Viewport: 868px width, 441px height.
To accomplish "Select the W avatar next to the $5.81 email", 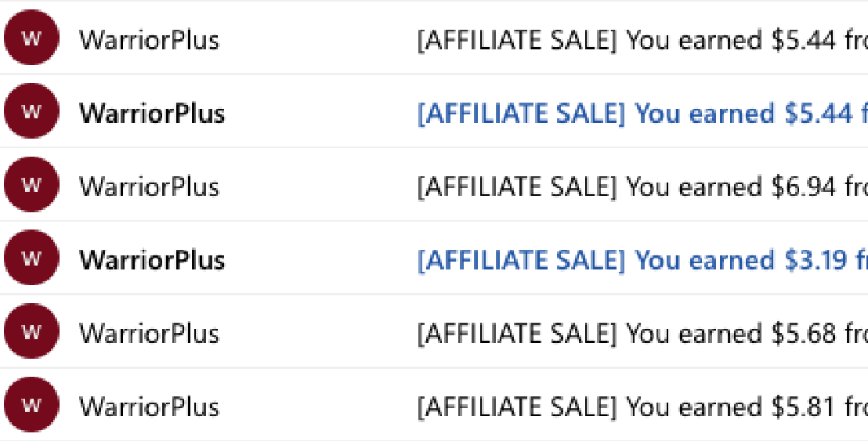I will coord(31,404).
